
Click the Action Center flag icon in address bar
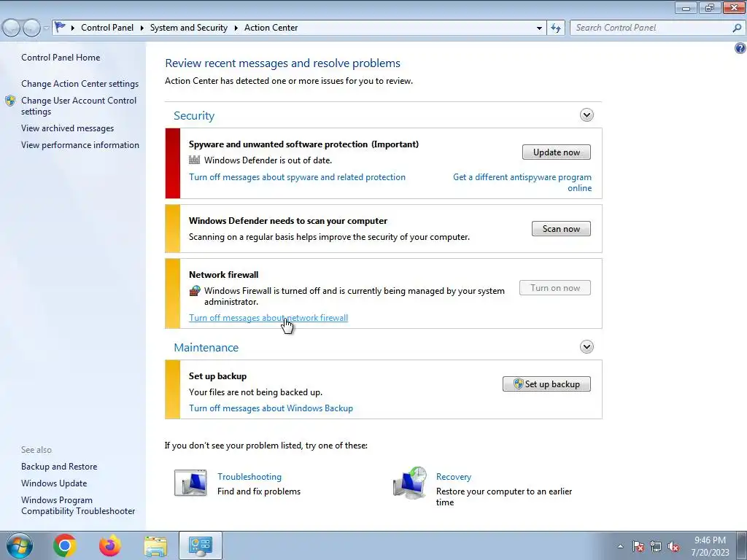coord(60,27)
